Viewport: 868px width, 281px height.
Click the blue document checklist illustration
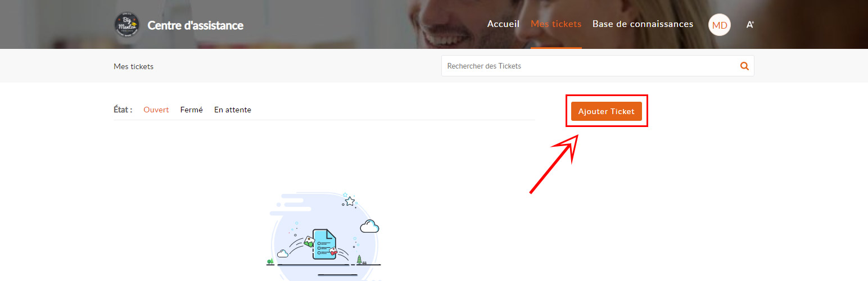(324, 244)
